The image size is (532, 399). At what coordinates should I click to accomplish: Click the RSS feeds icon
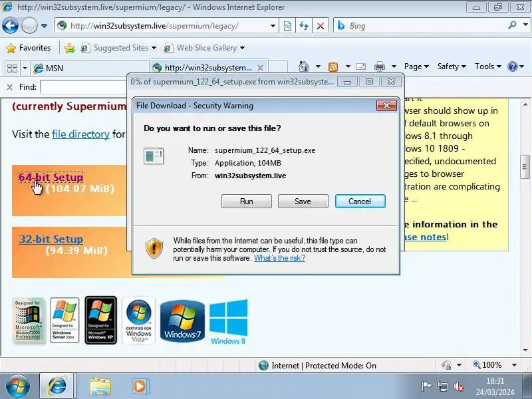333,67
